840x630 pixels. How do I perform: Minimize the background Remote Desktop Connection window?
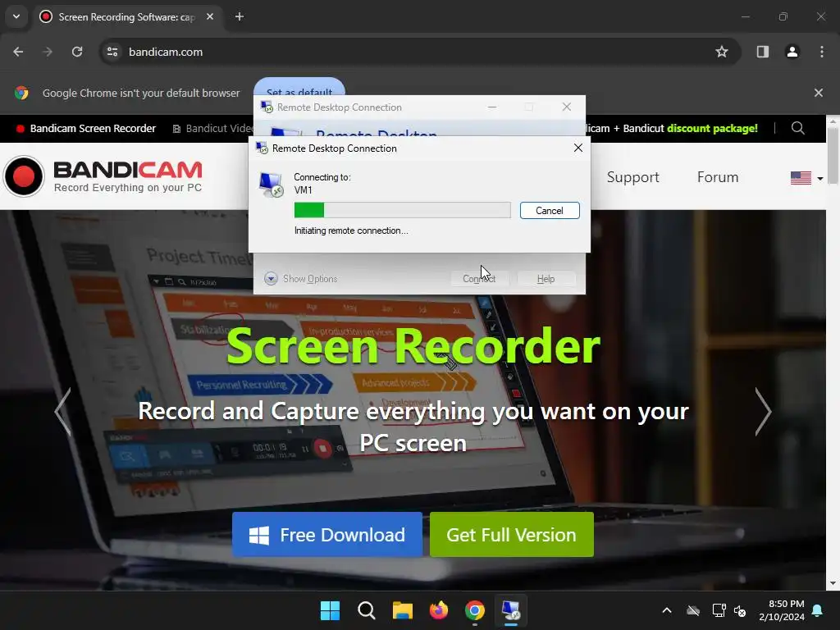(x=492, y=107)
